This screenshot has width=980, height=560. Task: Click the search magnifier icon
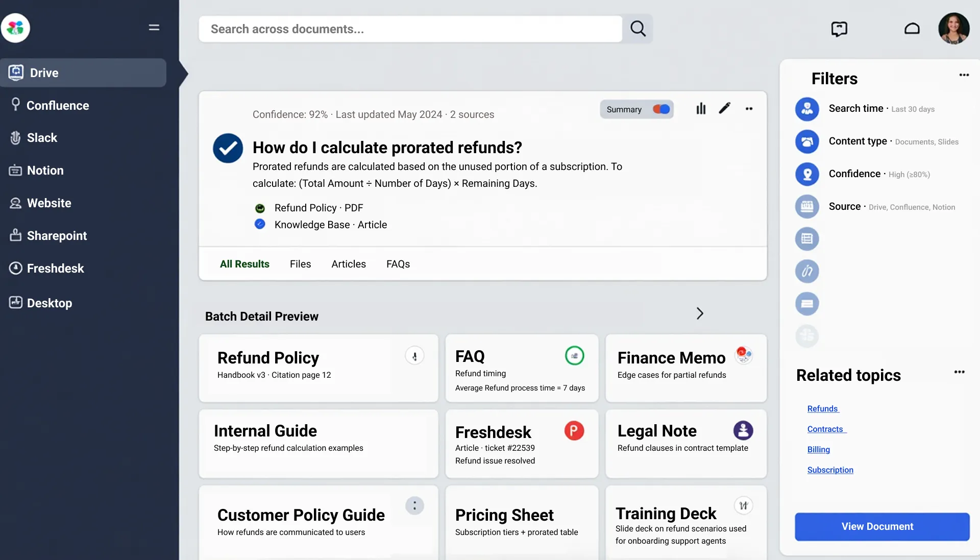[638, 29]
